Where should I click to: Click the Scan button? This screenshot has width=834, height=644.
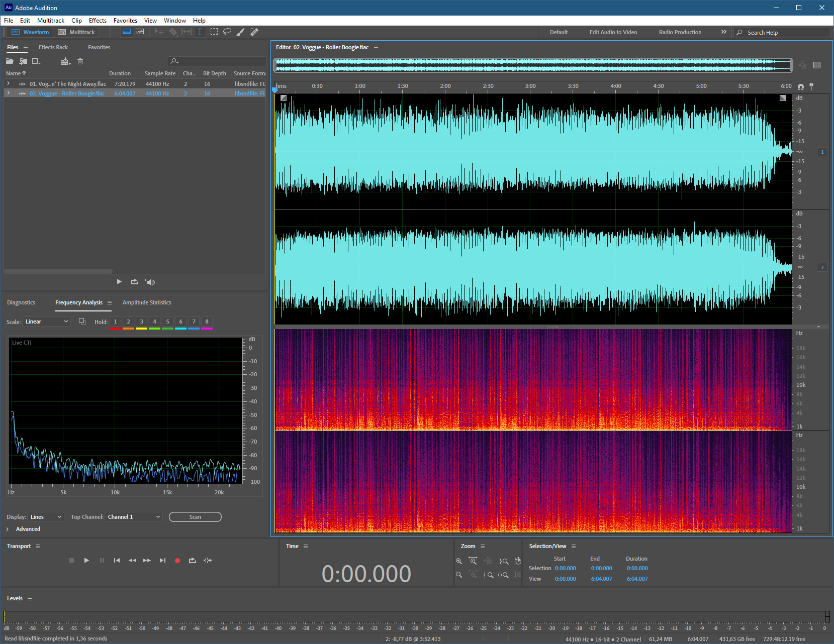pyautogui.click(x=195, y=517)
